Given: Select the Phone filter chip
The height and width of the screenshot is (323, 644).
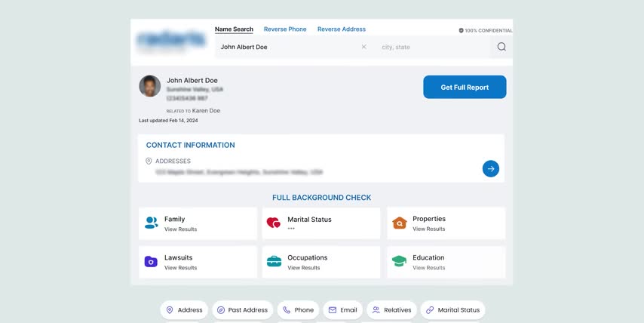Looking at the screenshot, I should point(298,310).
